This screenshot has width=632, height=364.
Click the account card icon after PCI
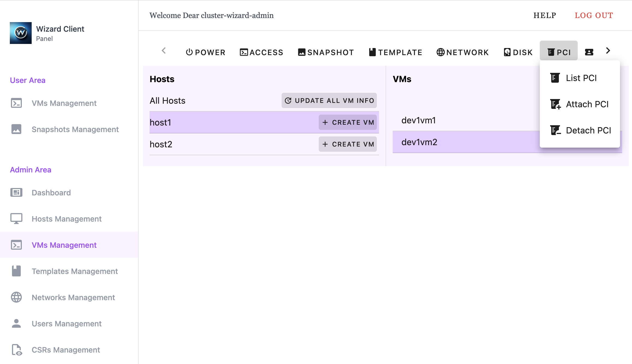pos(589,52)
